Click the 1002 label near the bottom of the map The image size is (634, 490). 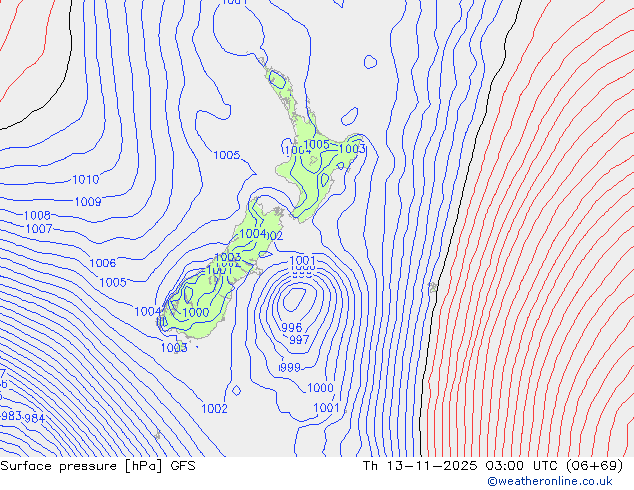click(x=215, y=409)
